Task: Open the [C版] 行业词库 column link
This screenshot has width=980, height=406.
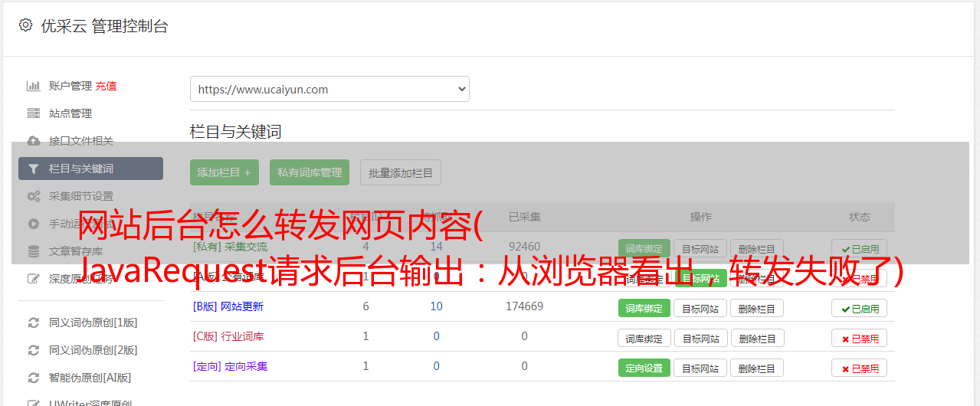Action: pyautogui.click(x=228, y=336)
